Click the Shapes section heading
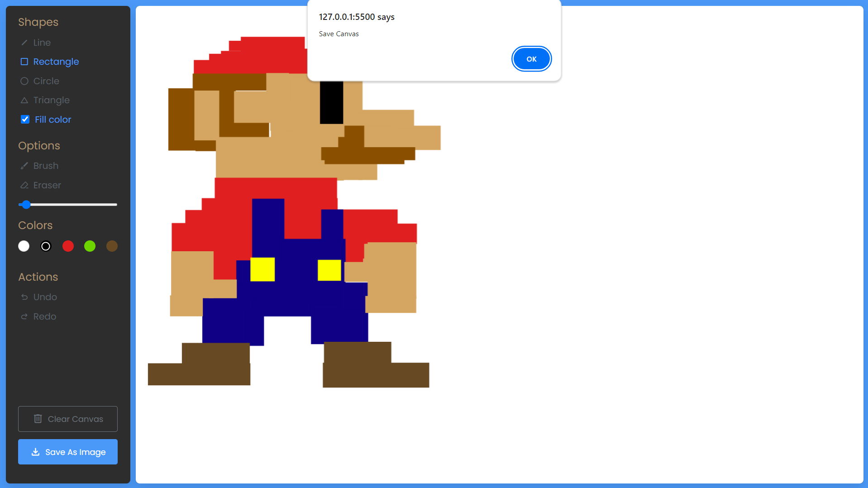This screenshot has width=868, height=488. tap(38, 22)
